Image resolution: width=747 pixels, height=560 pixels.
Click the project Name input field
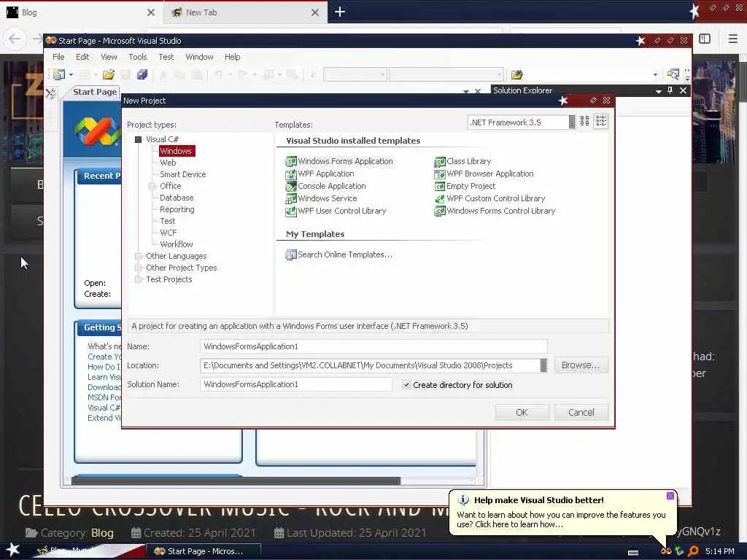pyautogui.click(x=373, y=346)
